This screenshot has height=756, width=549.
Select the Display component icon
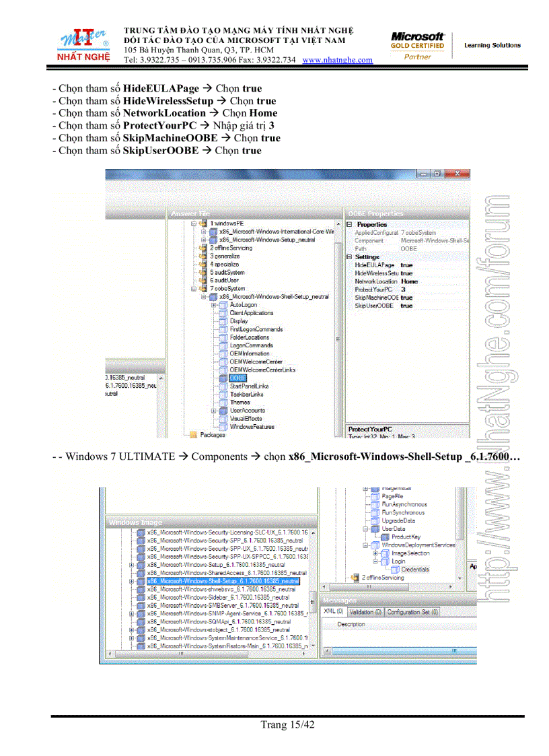[223, 321]
